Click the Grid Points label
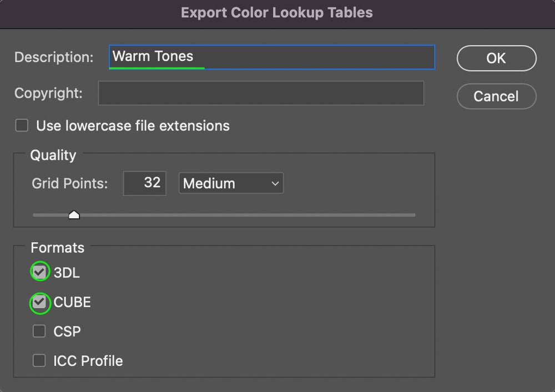 pos(70,183)
